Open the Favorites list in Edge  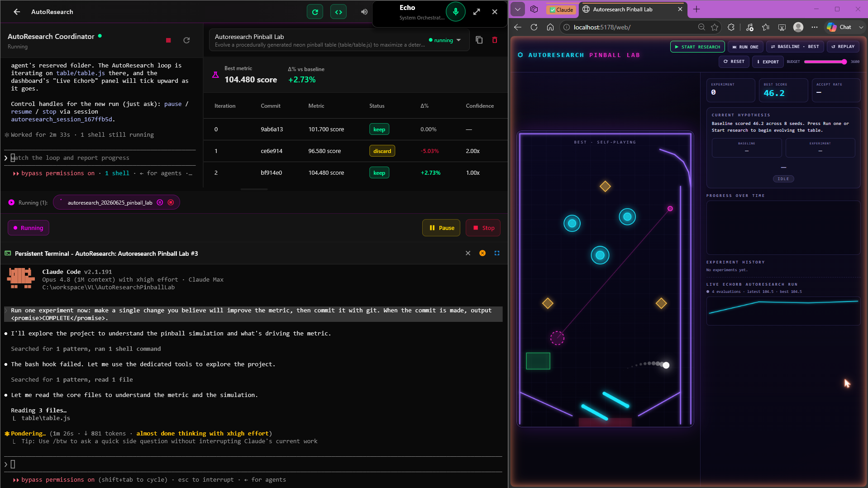pyautogui.click(x=766, y=27)
